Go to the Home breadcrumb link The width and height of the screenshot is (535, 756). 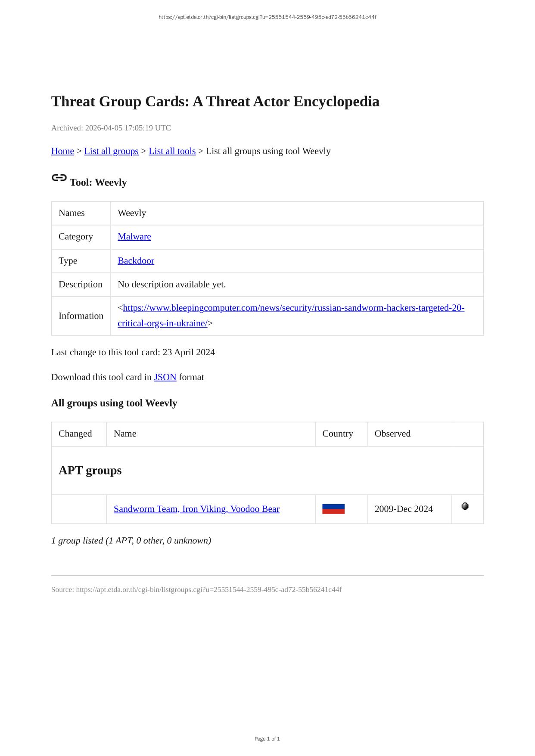pyautogui.click(x=62, y=151)
